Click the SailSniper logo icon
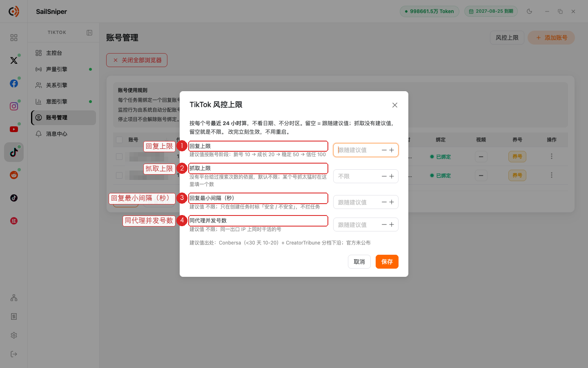This screenshot has width=588, height=368. pos(14,11)
